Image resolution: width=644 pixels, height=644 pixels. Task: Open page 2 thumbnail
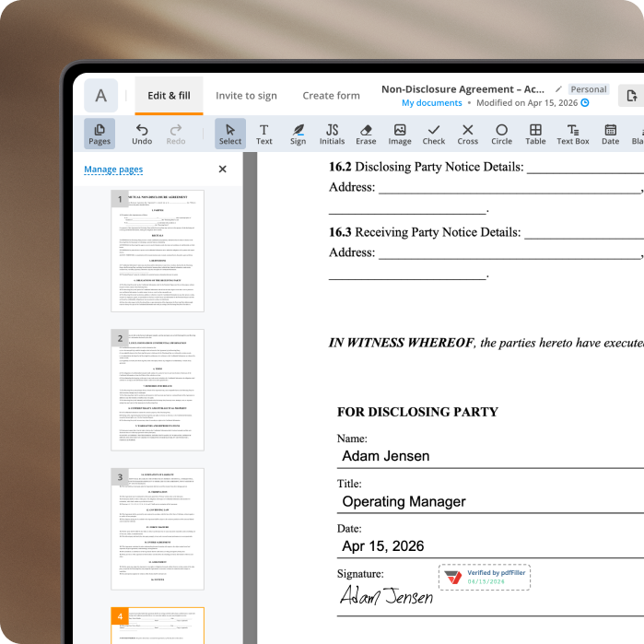(158, 390)
